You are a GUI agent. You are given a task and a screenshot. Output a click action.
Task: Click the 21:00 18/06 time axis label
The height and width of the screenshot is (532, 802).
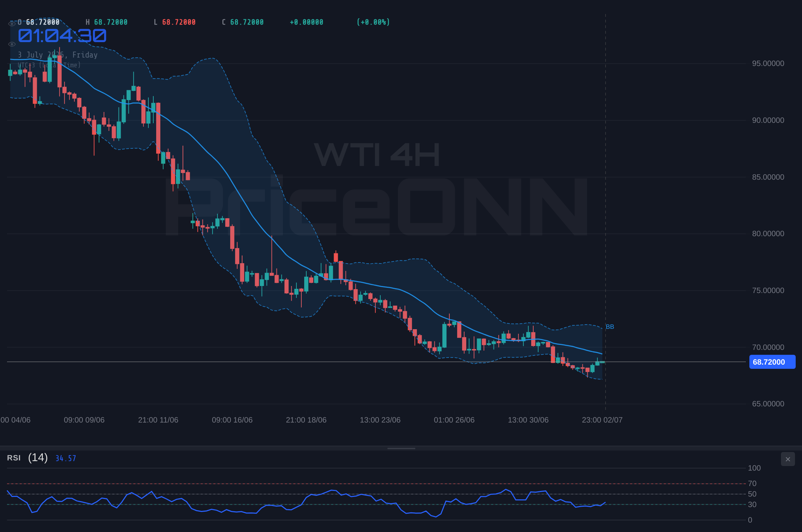tap(306, 420)
